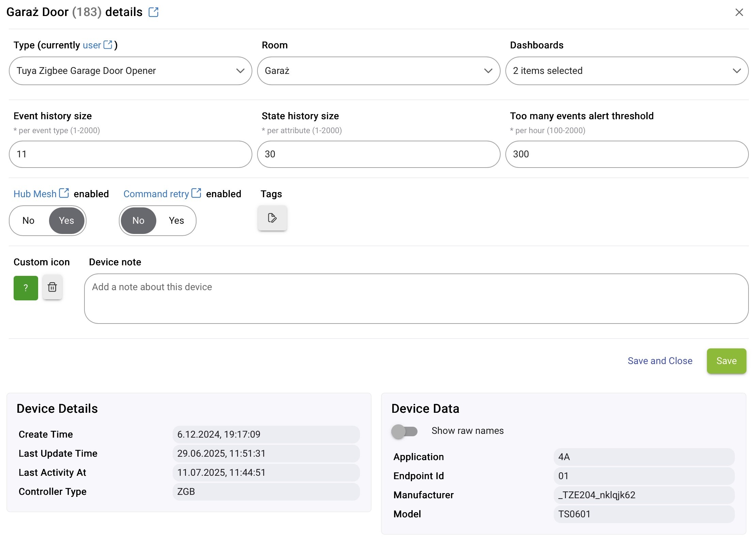This screenshot has width=756, height=550.
Task: Click the Event history size field
Action: 130,154
